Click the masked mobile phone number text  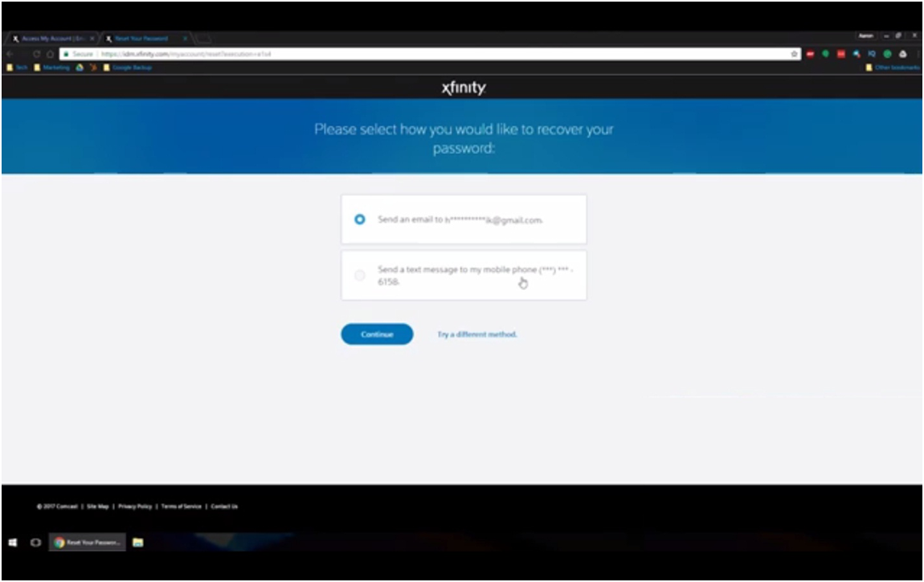point(475,276)
